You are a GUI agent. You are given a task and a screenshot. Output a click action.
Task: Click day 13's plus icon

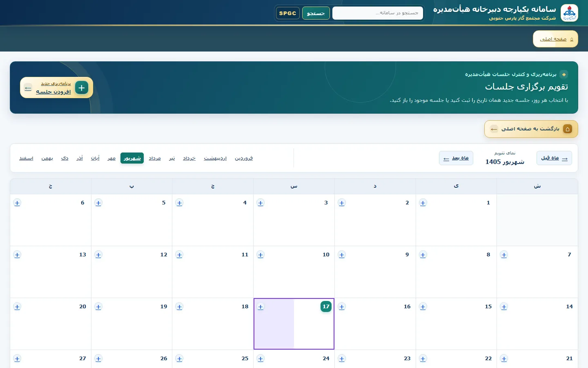pos(17,255)
